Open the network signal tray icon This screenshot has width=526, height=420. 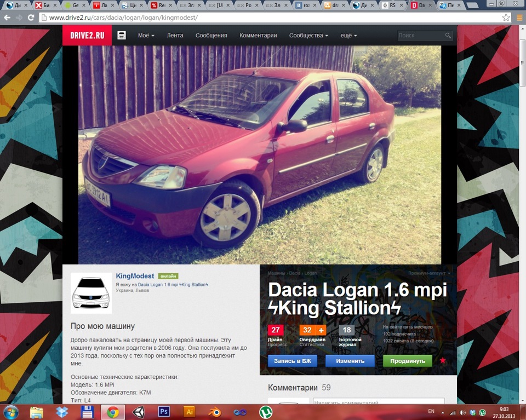[x=453, y=413]
